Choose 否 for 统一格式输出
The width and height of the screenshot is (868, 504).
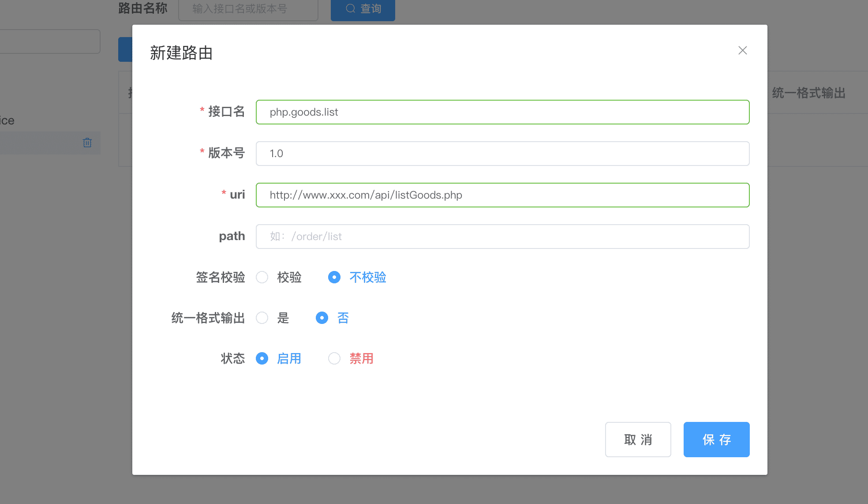pos(322,318)
